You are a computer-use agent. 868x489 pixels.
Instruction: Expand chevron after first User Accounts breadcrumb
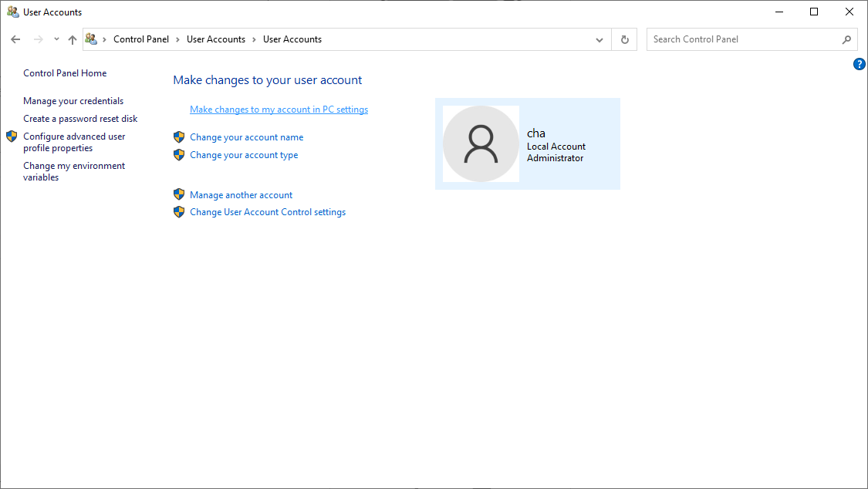[x=254, y=40]
